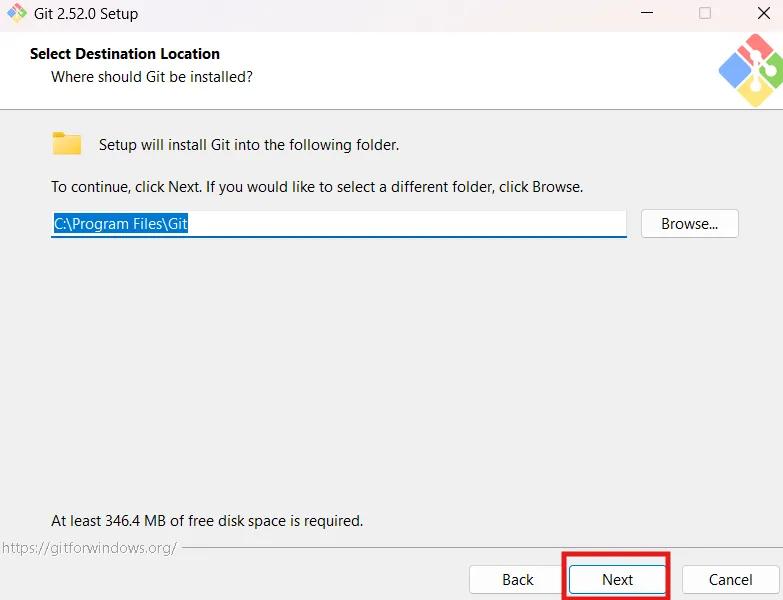Image resolution: width=783 pixels, height=600 pixels.
Task: Click the Git icon in the title bar
Action: click(x=17, y=14)
